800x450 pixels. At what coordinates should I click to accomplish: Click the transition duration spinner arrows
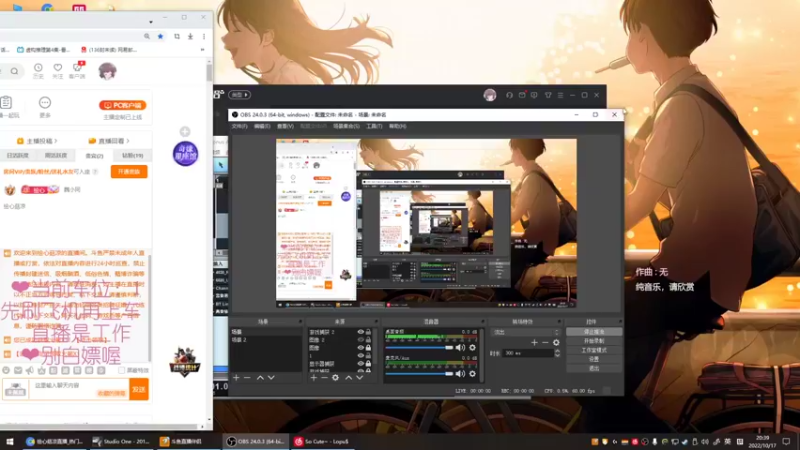[x=557, y=353]
